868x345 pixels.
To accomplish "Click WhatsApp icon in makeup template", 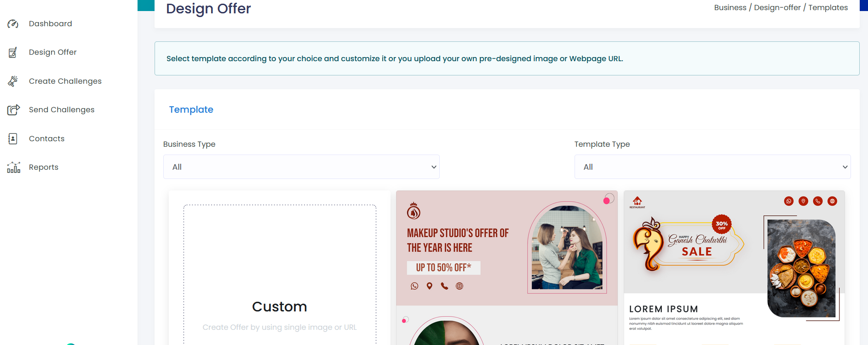I will pos(414,286).
